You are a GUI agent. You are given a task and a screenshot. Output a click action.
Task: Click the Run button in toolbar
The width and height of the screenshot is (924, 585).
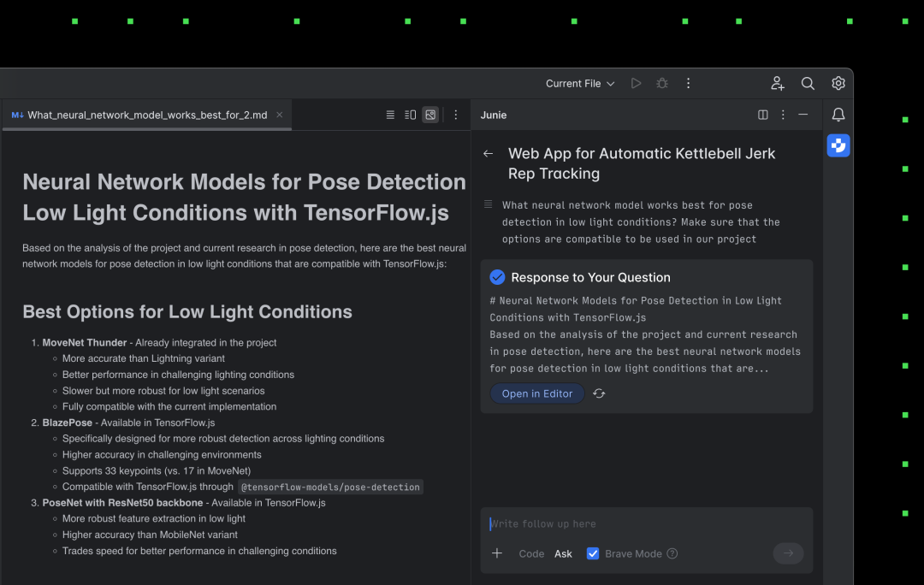coord(636,84)
